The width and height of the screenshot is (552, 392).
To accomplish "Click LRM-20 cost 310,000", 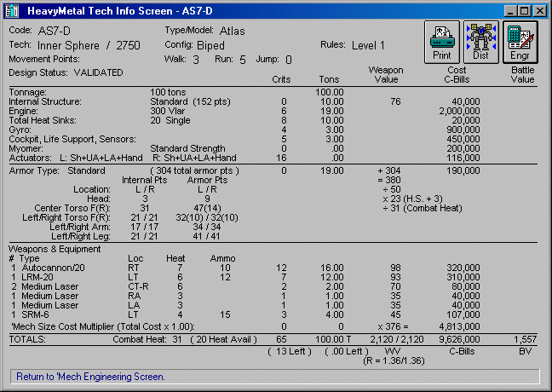I will click(x=463, y=277).
